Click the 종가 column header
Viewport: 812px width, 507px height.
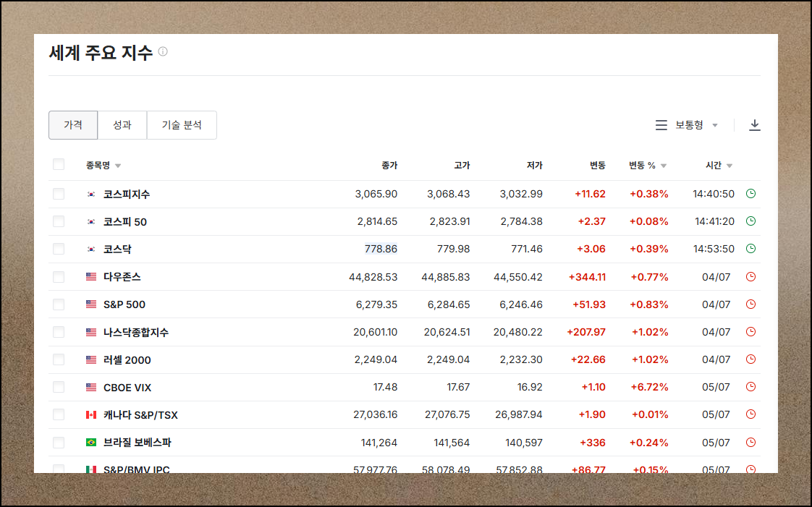pyautogui.click(x=389, y=166)
